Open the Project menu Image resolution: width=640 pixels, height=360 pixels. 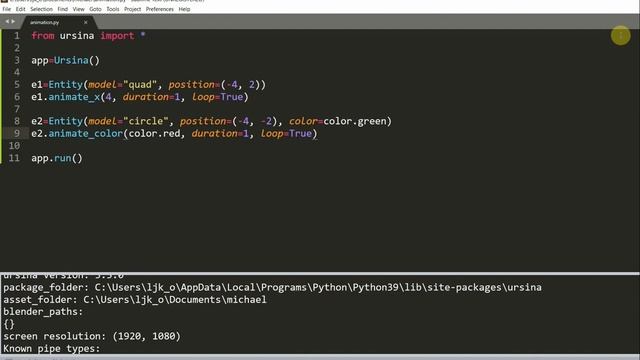point(132,9)
